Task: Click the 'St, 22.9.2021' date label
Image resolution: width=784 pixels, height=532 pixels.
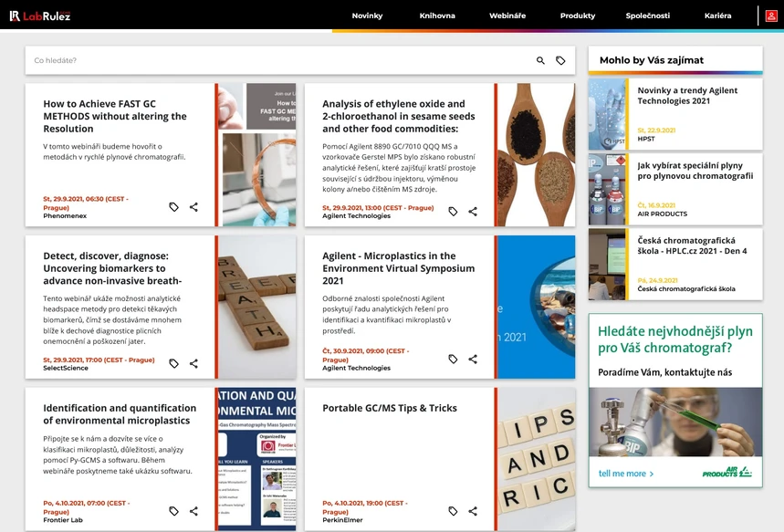Action: (x=656, y=130)
